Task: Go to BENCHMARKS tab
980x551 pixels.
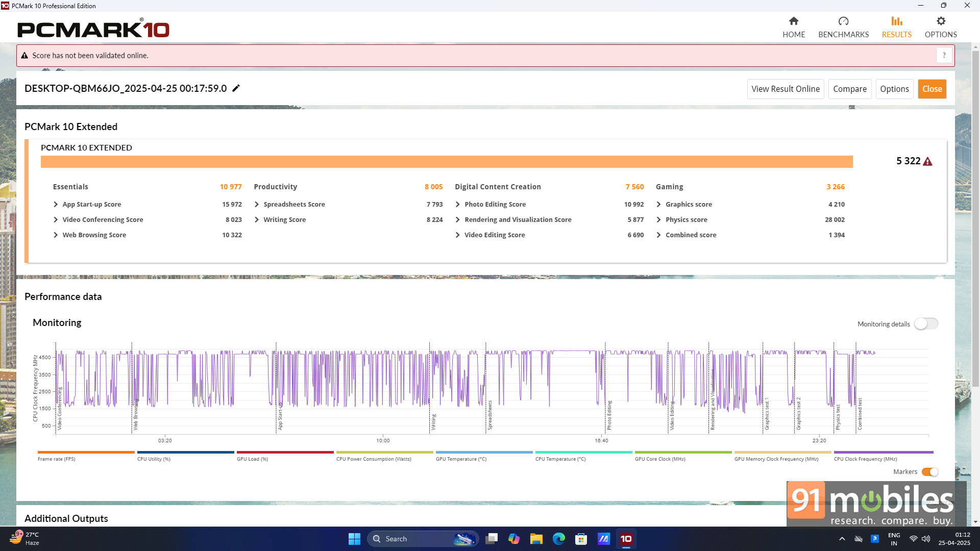Action: click(843, 27)
